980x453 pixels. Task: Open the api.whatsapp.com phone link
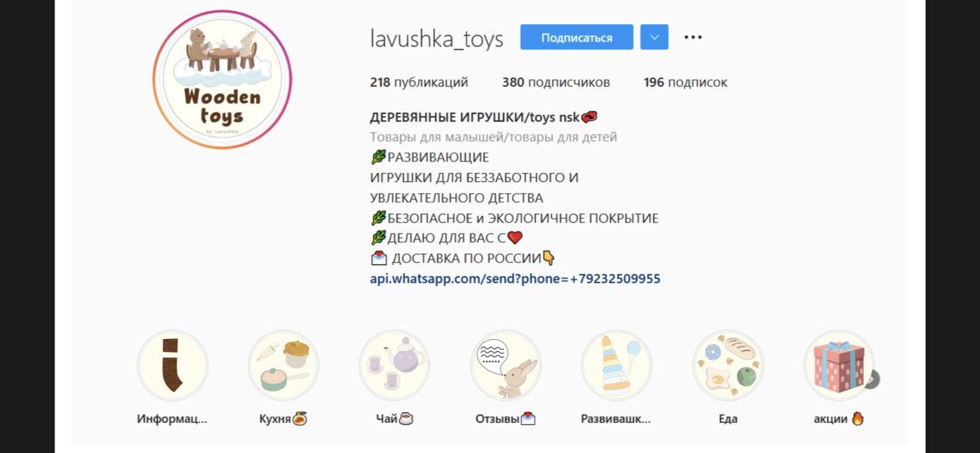point(515,279)
